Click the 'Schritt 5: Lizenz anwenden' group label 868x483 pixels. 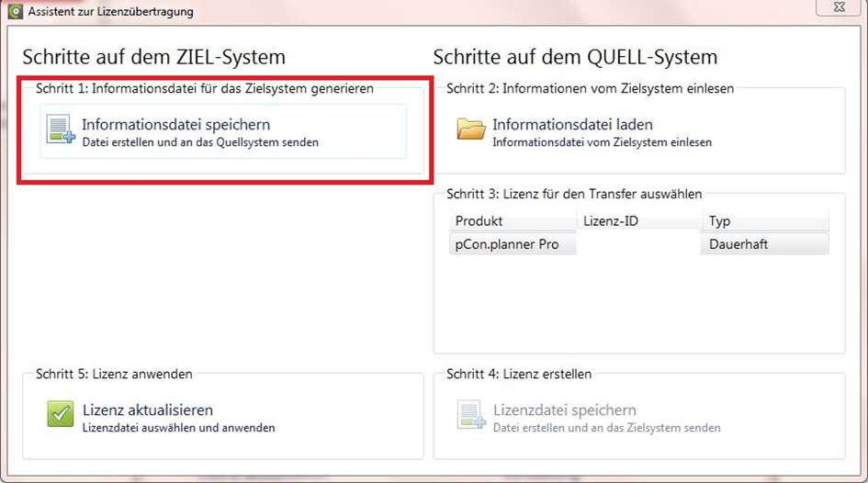point(114,374)
